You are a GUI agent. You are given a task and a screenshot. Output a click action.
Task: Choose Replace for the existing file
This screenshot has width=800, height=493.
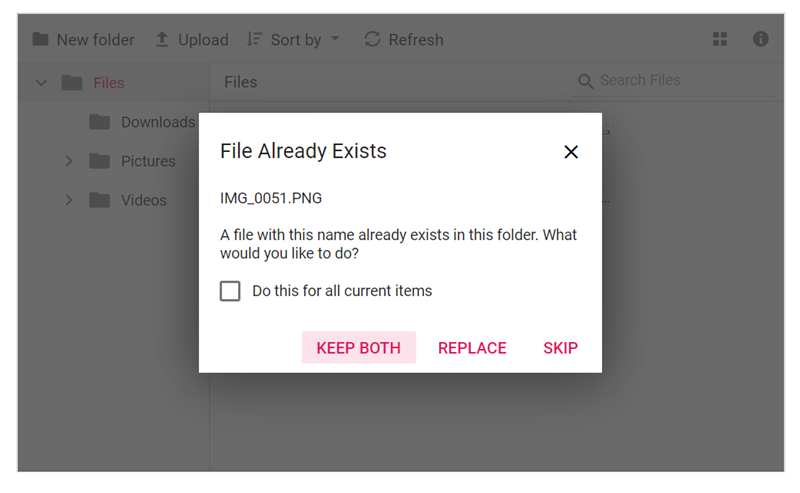(x=472, y=348)
